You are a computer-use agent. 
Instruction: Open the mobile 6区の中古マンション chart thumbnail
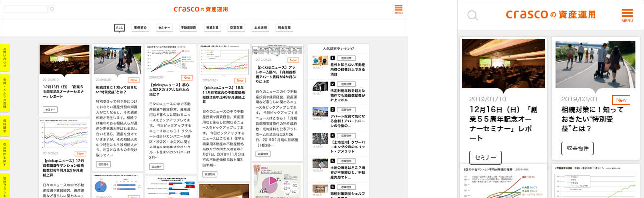(503, 181)
